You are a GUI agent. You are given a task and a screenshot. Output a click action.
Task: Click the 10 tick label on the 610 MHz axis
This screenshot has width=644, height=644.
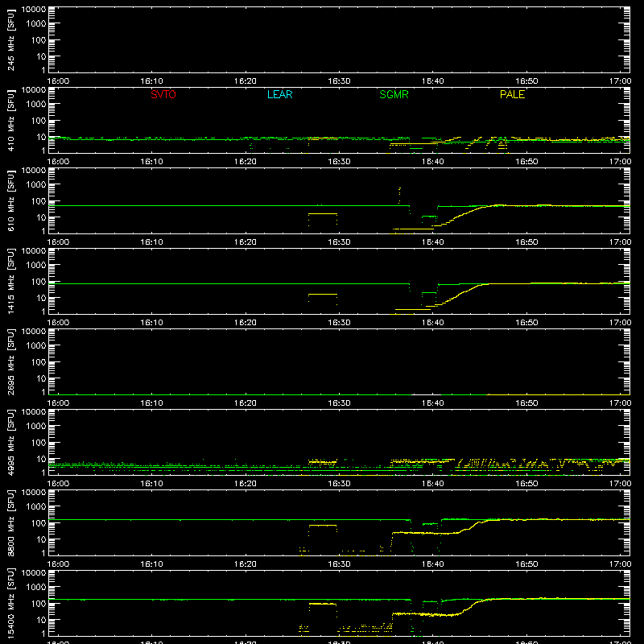pyautogui.click(x=41, y=217)
